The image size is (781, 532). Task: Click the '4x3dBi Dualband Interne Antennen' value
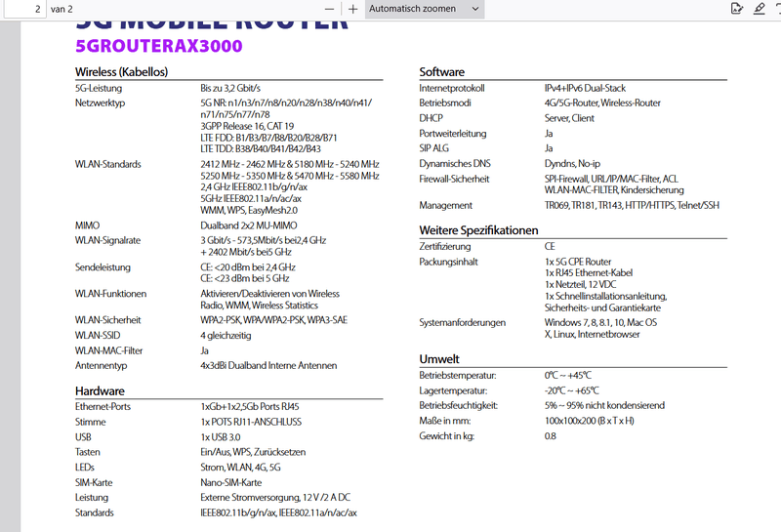click(269, 366)
